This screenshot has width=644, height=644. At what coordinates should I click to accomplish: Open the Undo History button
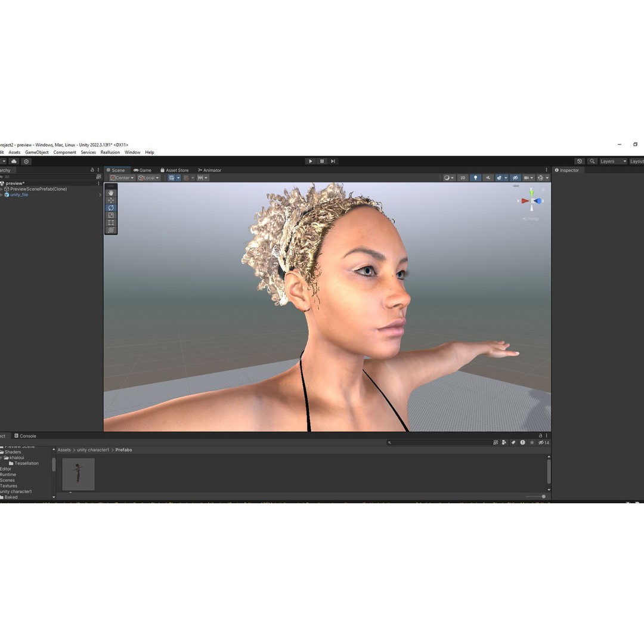click(580, 162)
